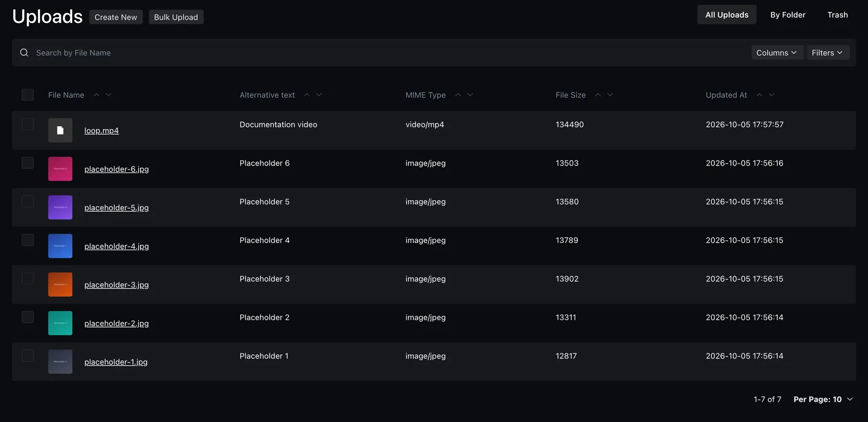Viewport: 868px width, 422px height.
Task: Click the purple placeholder-5 thumbnail
Action: pos(60,207)
